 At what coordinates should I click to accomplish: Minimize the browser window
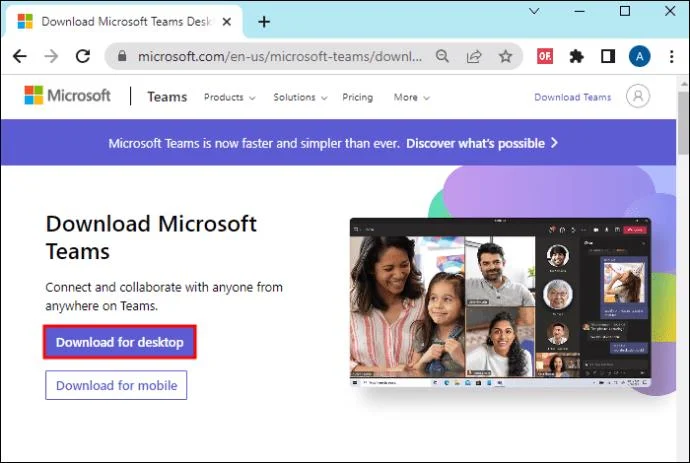(x=580, y=11)
